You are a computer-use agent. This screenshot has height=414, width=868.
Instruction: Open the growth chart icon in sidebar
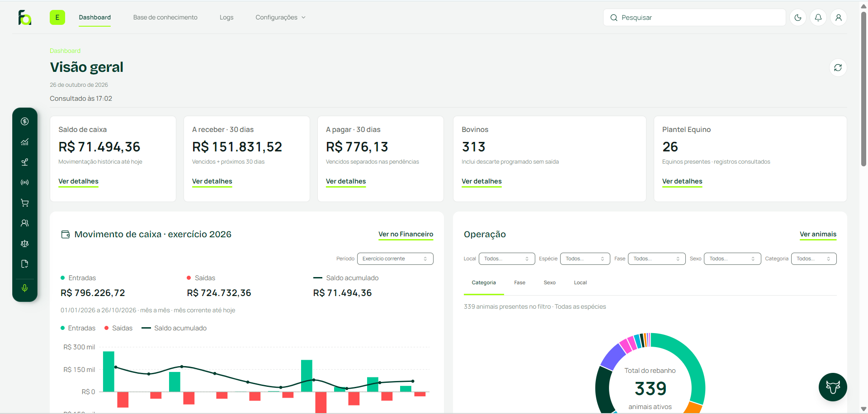point(25,142)
